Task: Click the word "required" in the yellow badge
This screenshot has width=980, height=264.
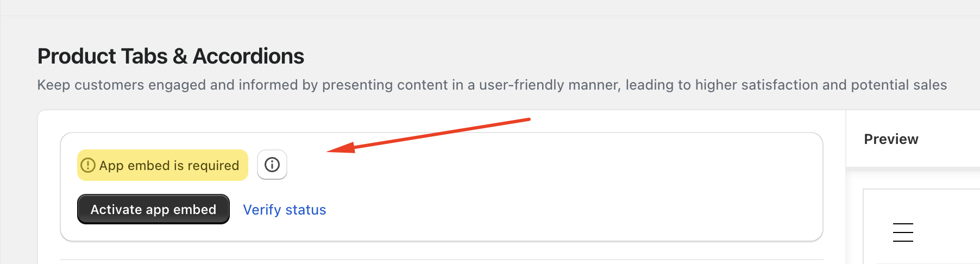Action: pyautogui.click(x=213, y=166)
